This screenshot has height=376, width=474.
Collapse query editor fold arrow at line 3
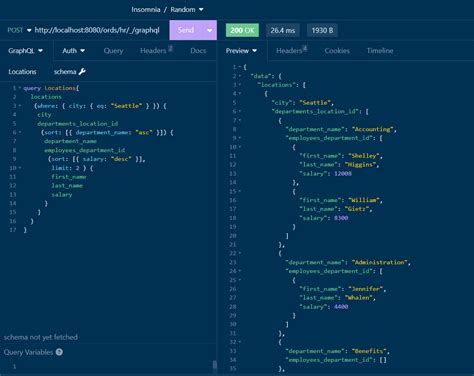(20, 106)
